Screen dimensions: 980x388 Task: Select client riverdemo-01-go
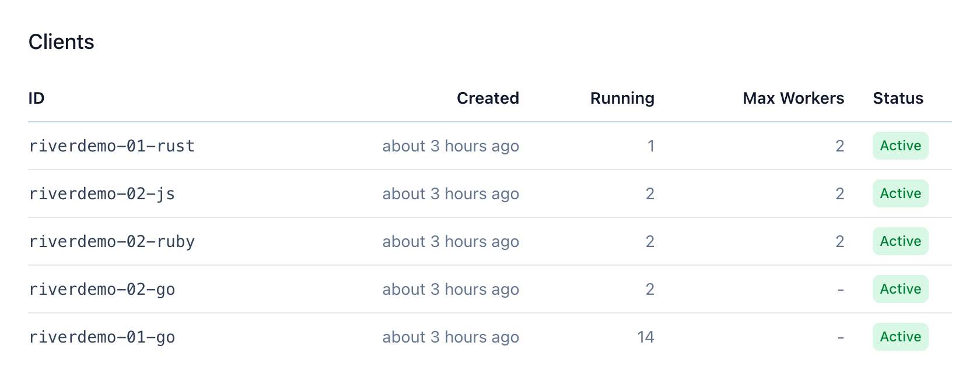click(102, 337)
